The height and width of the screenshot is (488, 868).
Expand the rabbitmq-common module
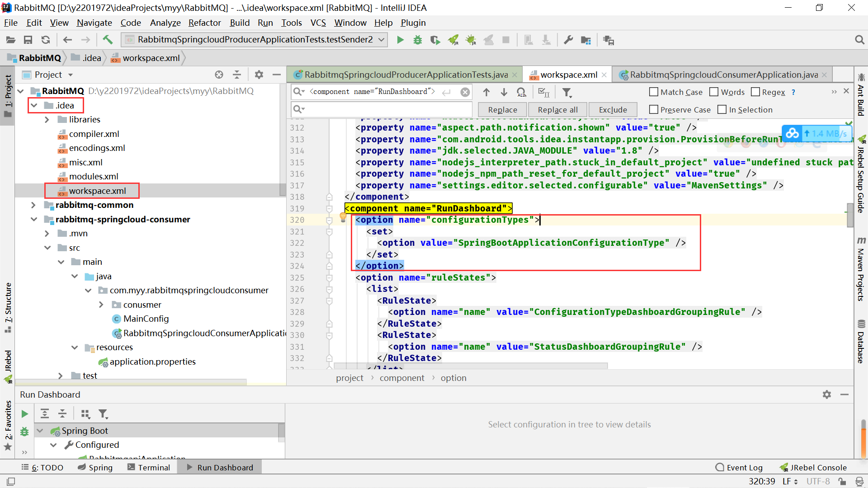point(33,205)
